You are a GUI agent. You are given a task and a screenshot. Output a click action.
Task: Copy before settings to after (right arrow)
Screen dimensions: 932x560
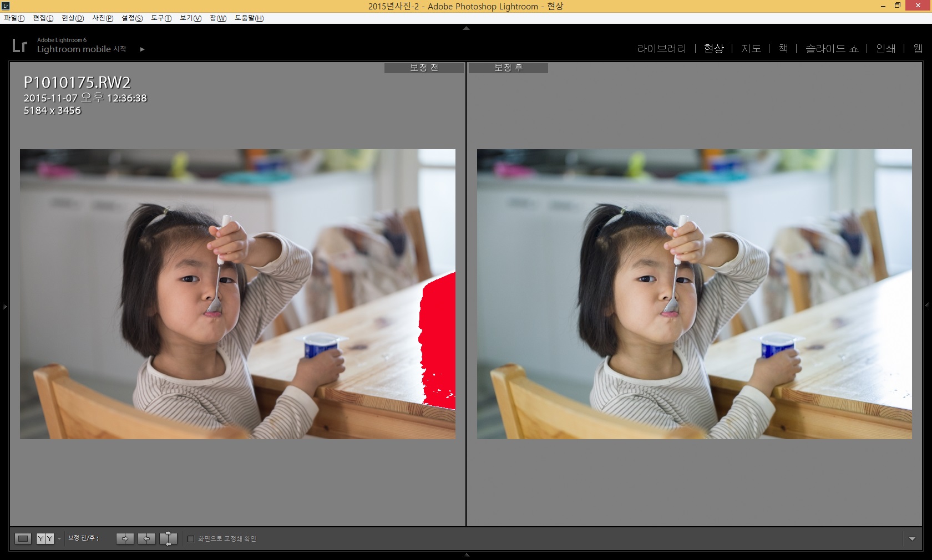coord(125,538)
